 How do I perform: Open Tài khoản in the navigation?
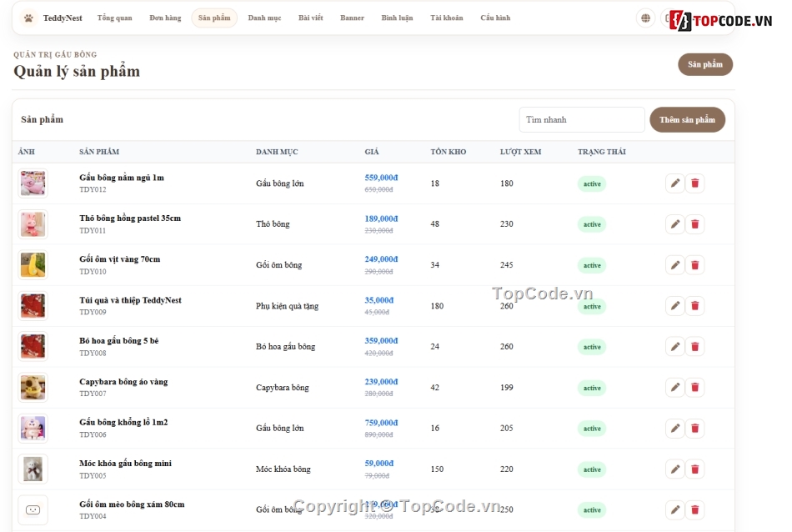(447, 18)
